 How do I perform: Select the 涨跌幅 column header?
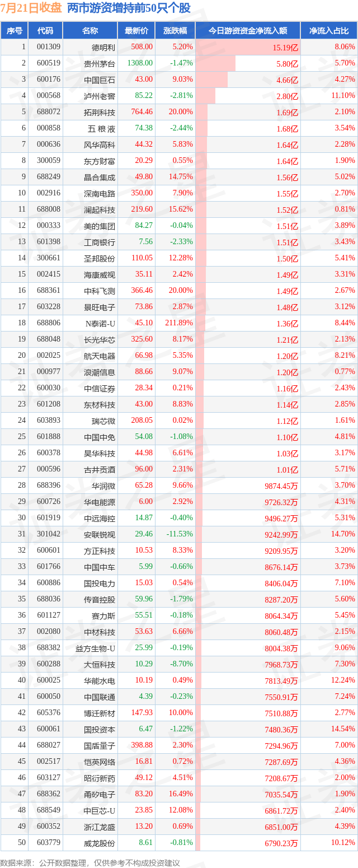175,31
